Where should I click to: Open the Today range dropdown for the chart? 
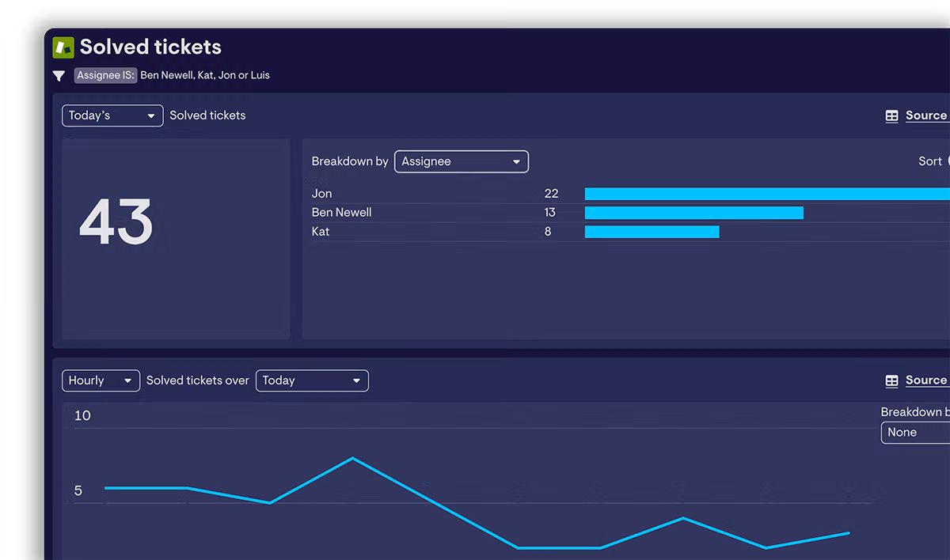[312, 380]
